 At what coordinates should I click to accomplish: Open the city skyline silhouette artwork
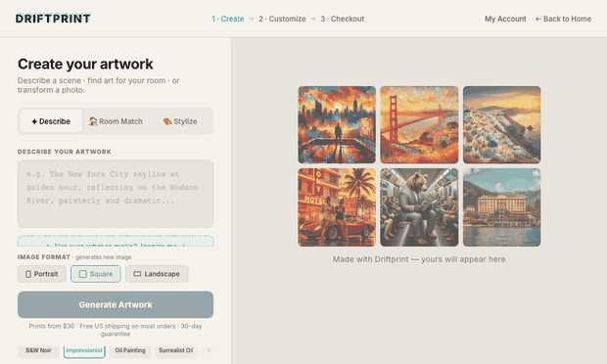click(x=337, y=125)
